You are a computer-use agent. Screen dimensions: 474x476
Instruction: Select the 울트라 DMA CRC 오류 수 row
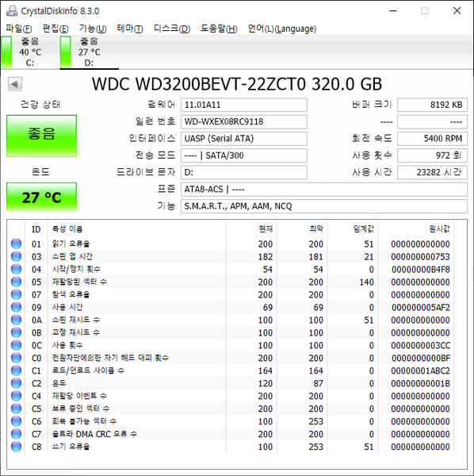[231, 434]
